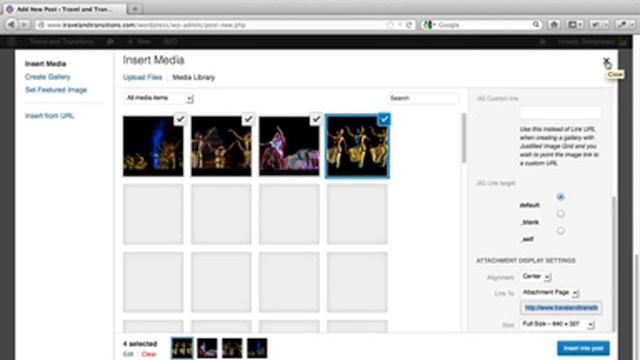Open the comments bubble icon in admin bar
This screenshot has height=360, width=640.
pos(110,42)
